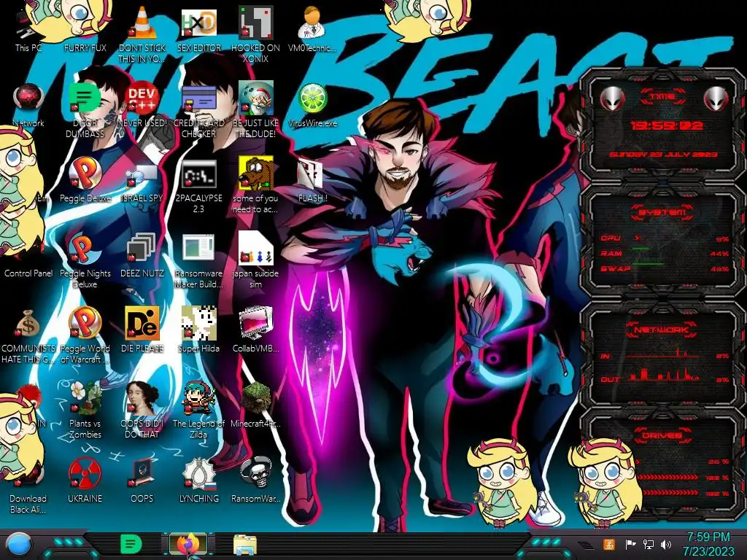Launch the Dev C++ NEVER USED! shortcut

pos(142,98)
